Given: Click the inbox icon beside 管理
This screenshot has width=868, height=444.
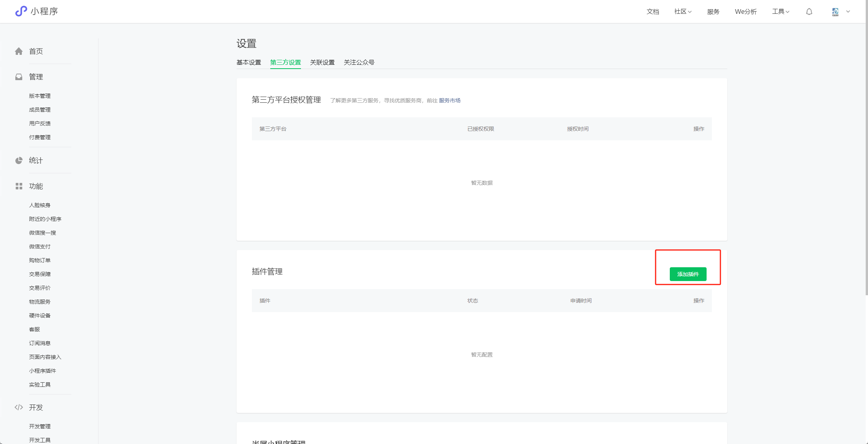Looking at the screenshot, I should click(19, 77).
